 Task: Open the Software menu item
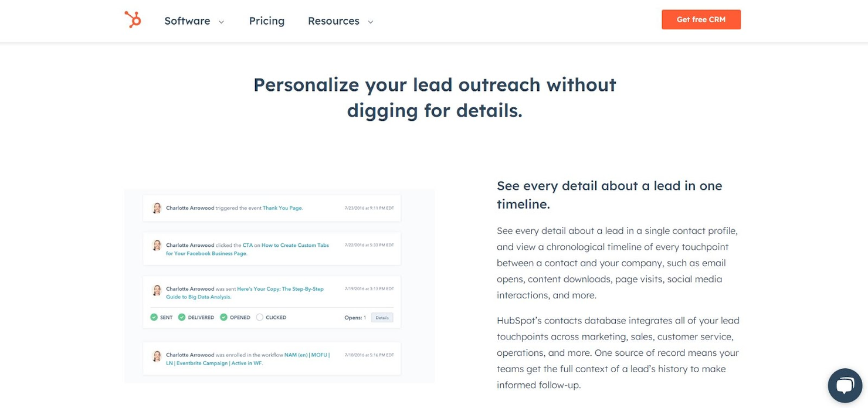pos(187,21)
